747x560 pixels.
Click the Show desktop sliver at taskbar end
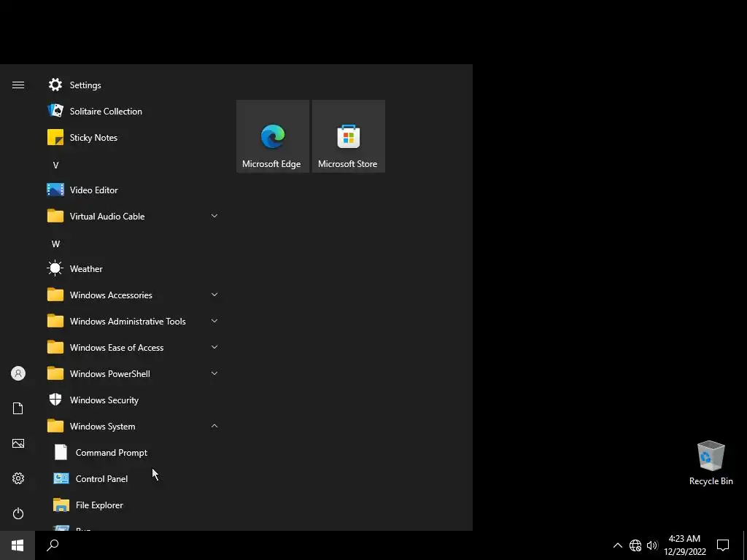tap(745, 545)
